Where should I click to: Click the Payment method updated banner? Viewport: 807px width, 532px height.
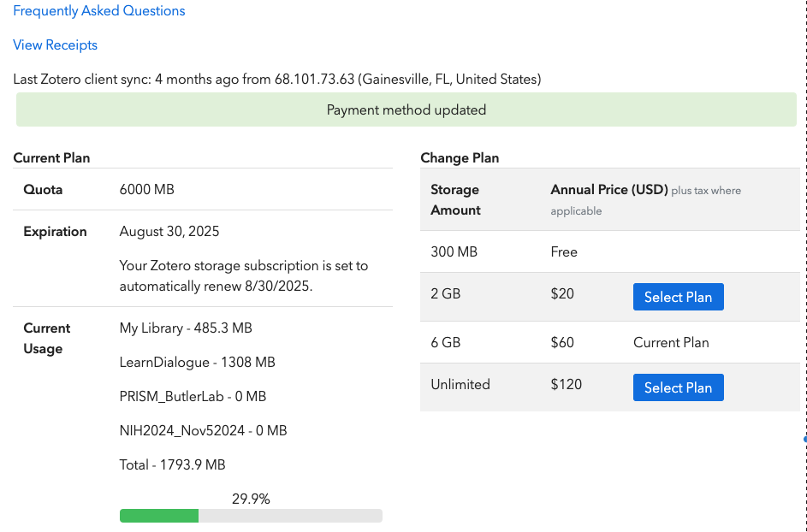406,109
